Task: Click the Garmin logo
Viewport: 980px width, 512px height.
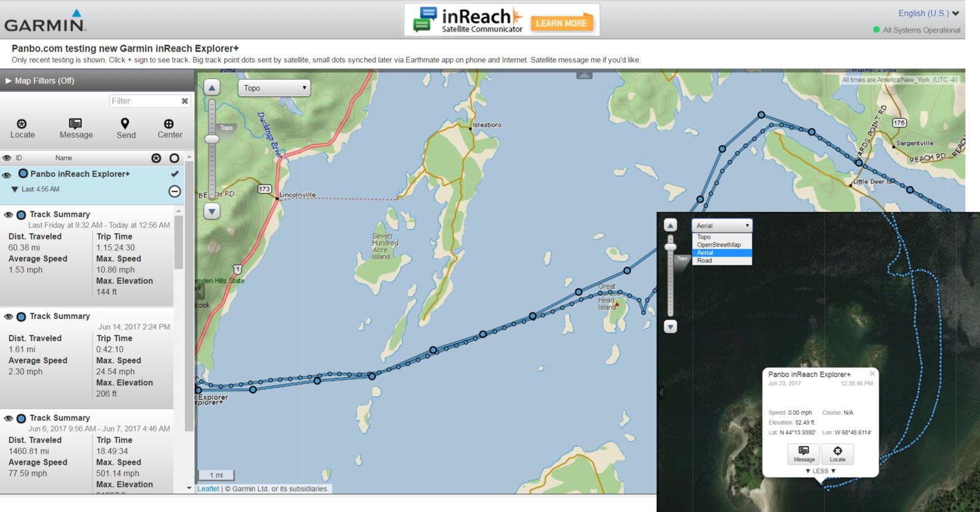Action: (45, 21)
